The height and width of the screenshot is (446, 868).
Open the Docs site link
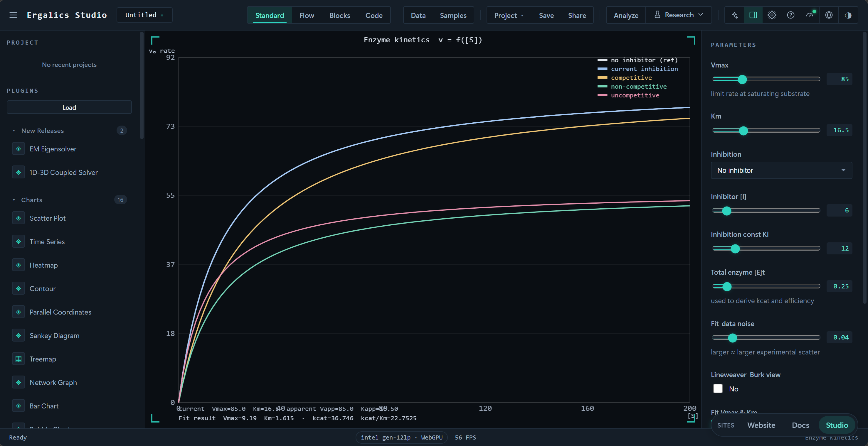[x=800, y=425]
